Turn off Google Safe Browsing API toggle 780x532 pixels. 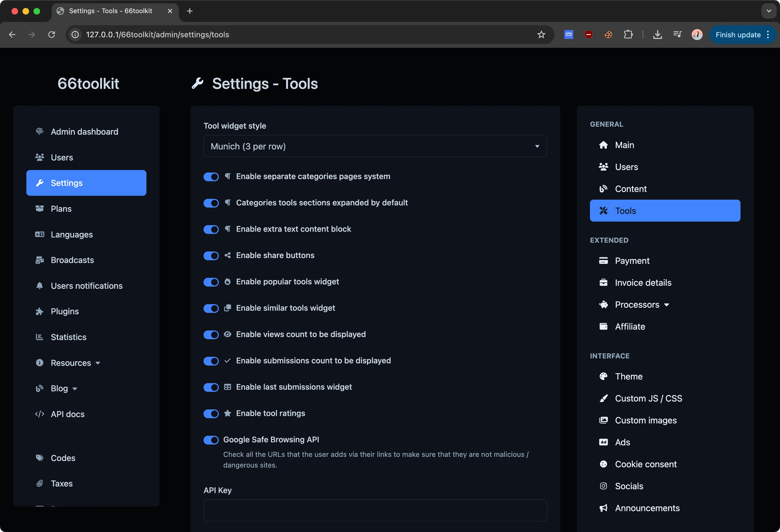coord(211,440)
